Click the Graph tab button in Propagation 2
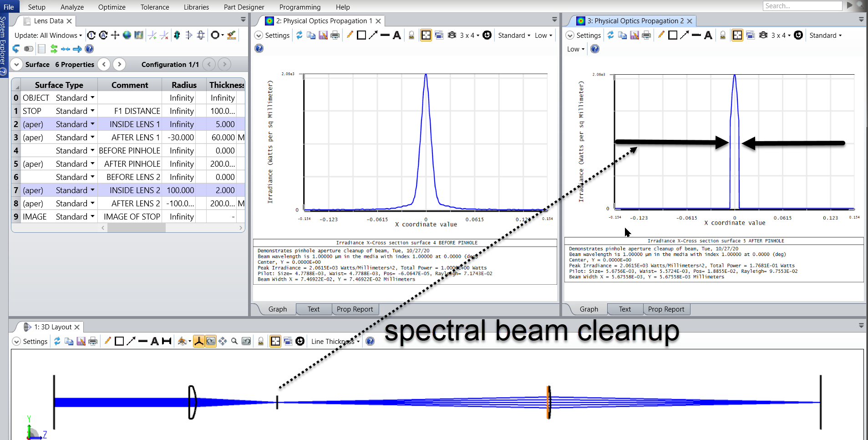Image resolution: width=868 pixels, height=440 pixels. coord(589,309)
